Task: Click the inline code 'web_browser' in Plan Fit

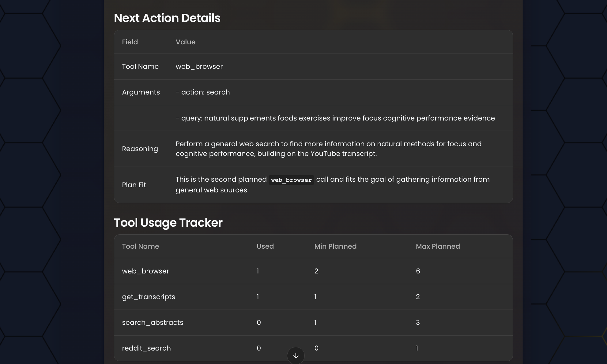Action: [291, 180]
